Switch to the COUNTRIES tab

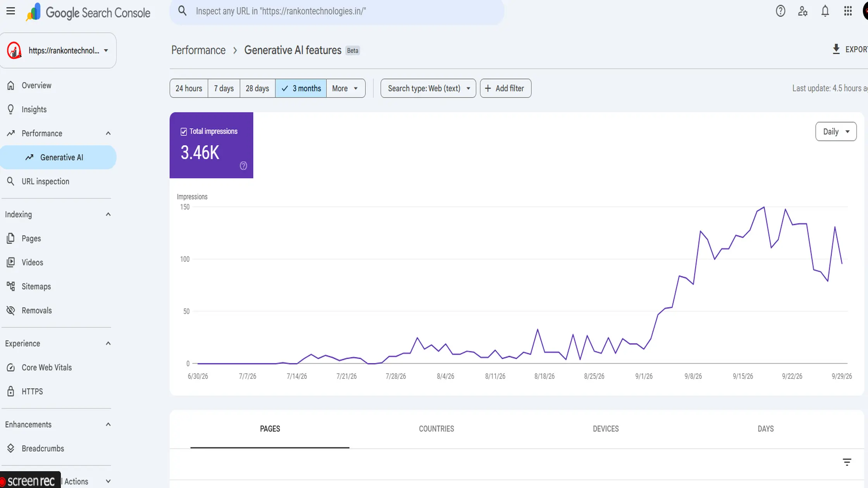(x=436, y=429)
